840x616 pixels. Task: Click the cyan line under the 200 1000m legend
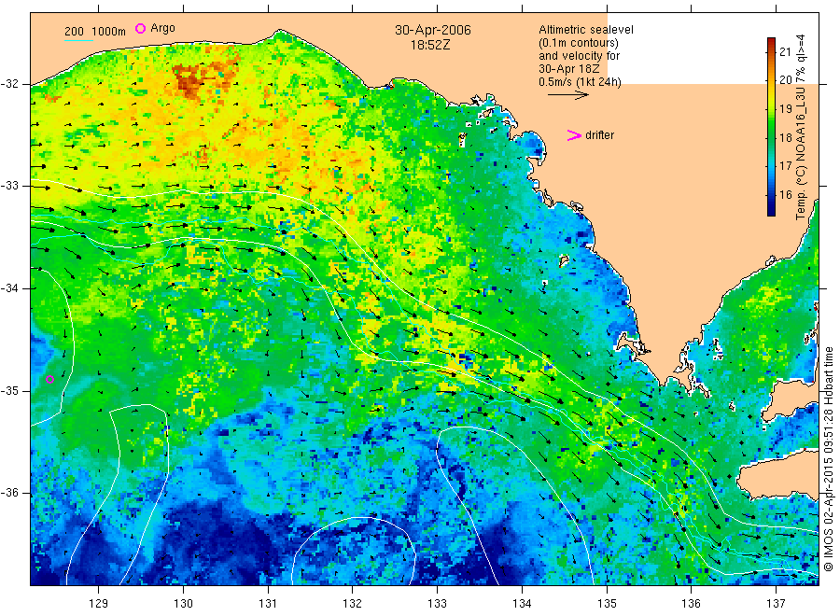point(78,40)
